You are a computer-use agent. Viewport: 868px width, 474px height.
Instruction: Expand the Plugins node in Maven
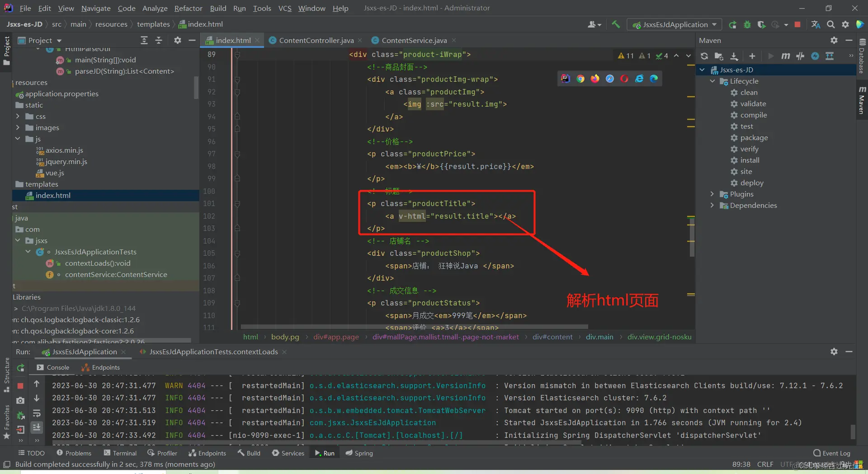(712, 194)
